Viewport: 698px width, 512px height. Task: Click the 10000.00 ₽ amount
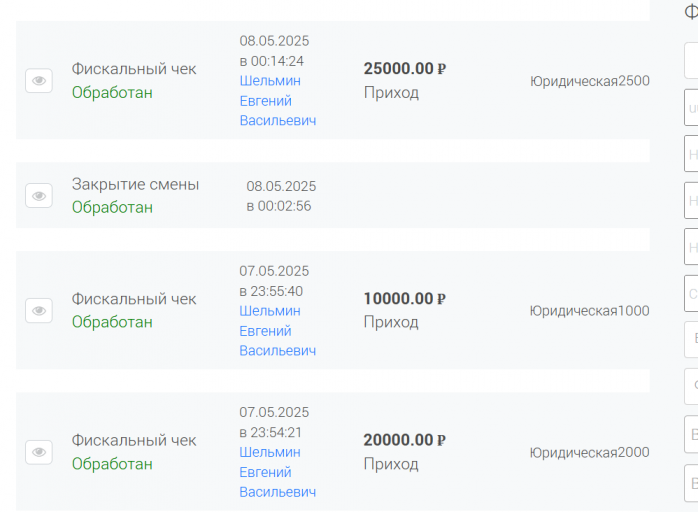point(405,299)
